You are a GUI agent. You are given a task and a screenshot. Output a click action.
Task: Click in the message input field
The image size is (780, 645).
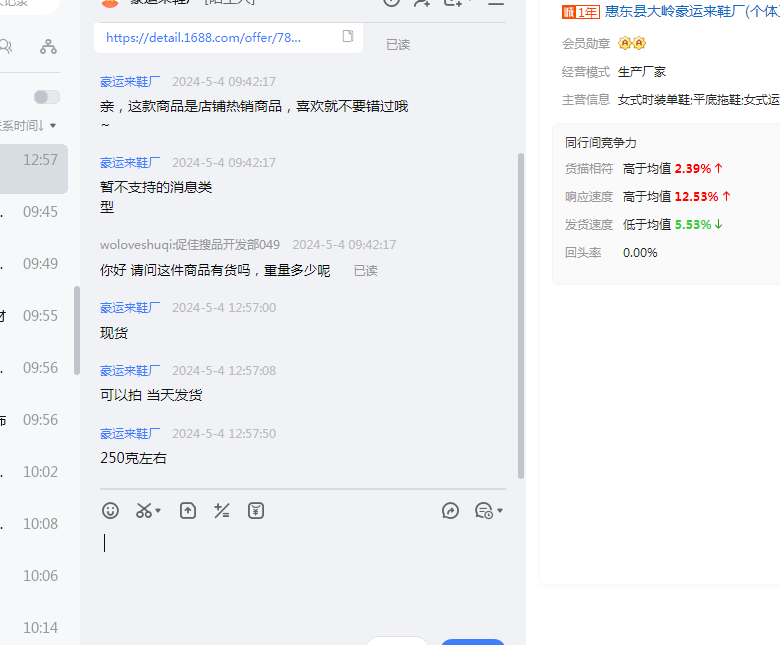(x=300, y=560)
